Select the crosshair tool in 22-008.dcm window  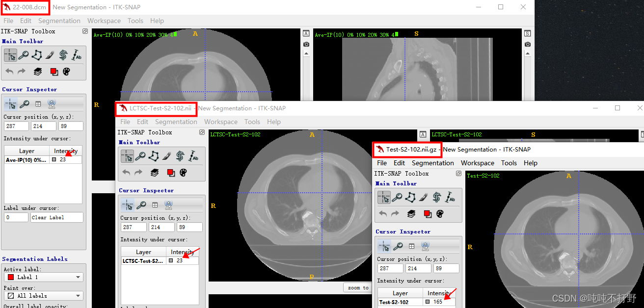[10, 55]
